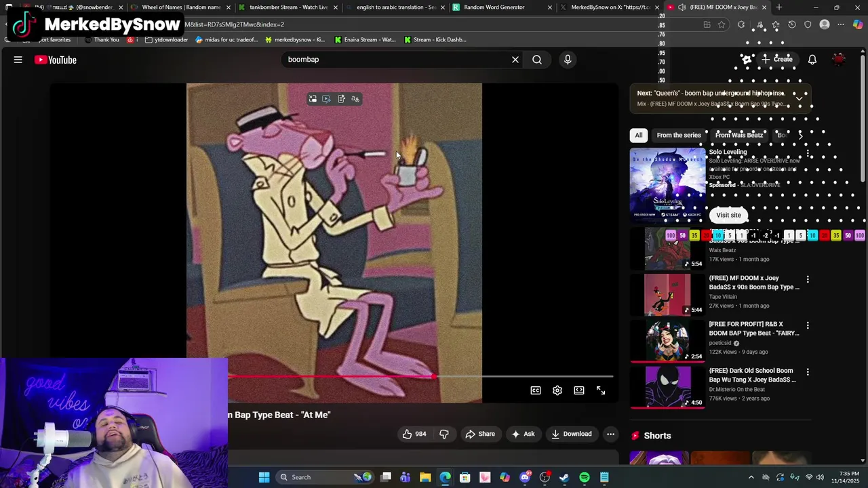Toggle closed captions on the player
The image size is (868, 488).
(x=536, y=390)
